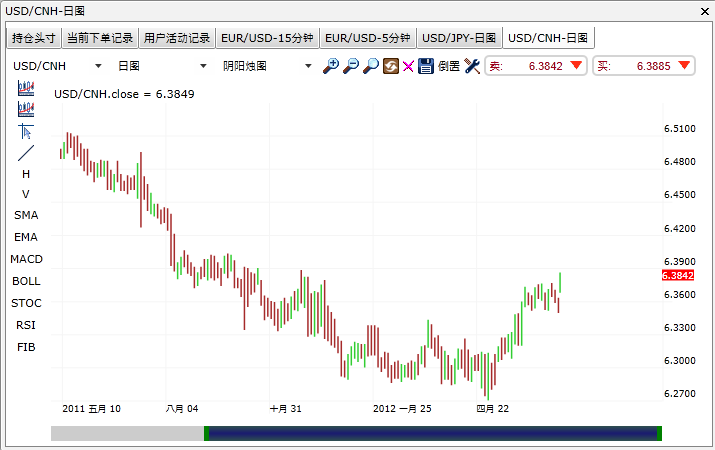Click the plain magnifier reset zoom icon

(x=371, y=66)
